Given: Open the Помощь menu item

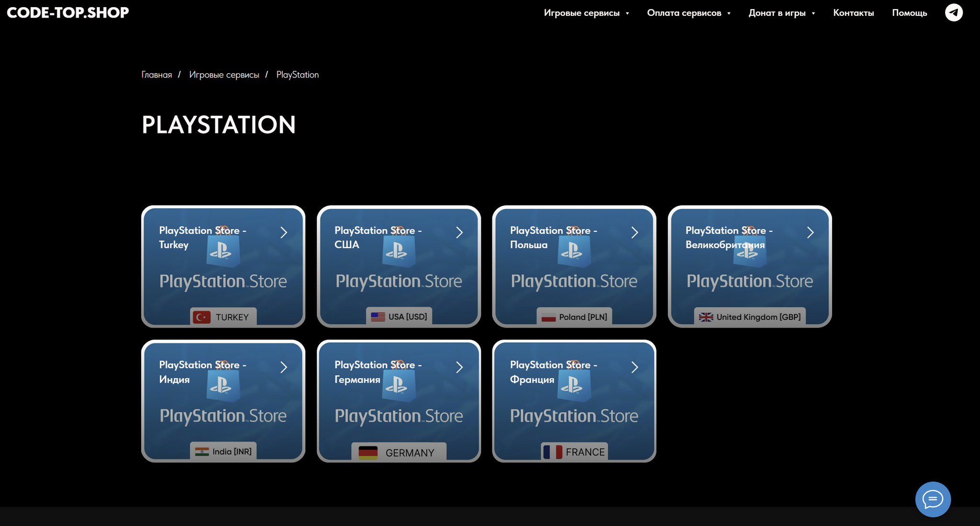Looking at the screenshot, I should (x=909, y=13).
